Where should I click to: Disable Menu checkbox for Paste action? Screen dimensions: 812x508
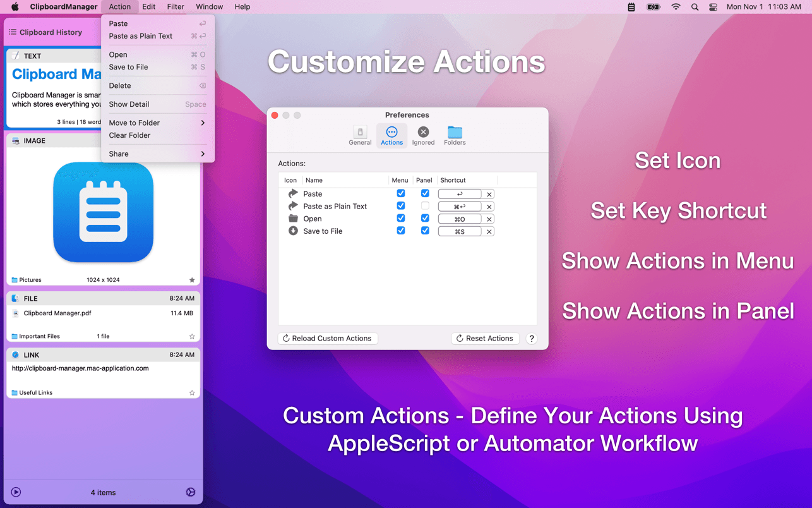[400, 193]
